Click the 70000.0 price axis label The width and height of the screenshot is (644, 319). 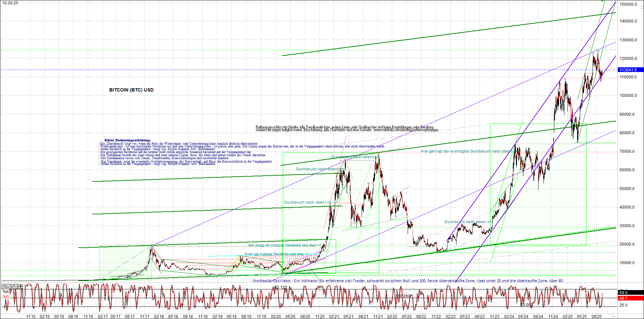tap(627, 151)
